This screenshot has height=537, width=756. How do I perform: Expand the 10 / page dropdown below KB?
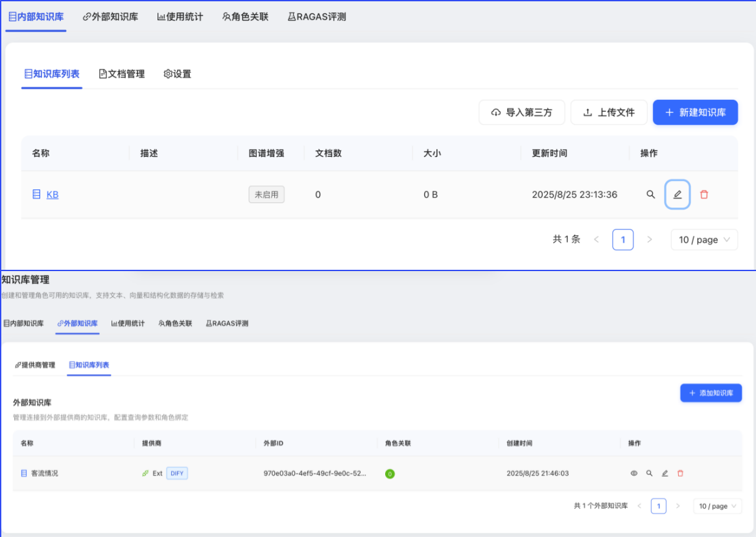click(x=704, y=240)
